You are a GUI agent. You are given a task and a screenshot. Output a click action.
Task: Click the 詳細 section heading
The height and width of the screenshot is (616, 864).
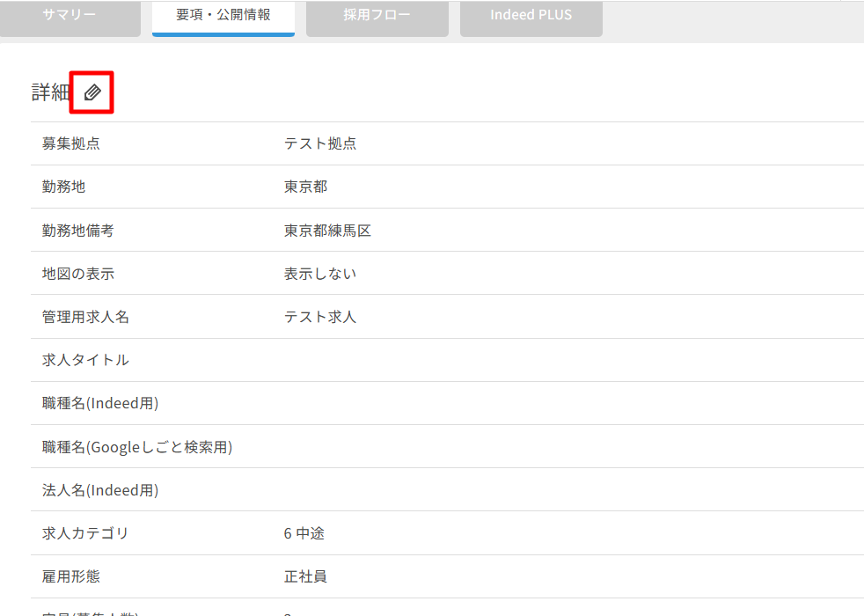pyautogui.click(x=49, y=92)
